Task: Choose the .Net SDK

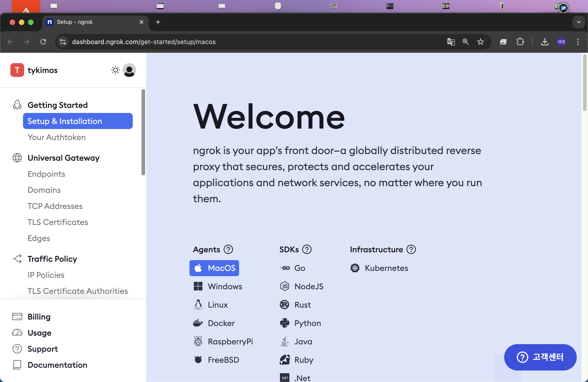Action: coord(295,378)
